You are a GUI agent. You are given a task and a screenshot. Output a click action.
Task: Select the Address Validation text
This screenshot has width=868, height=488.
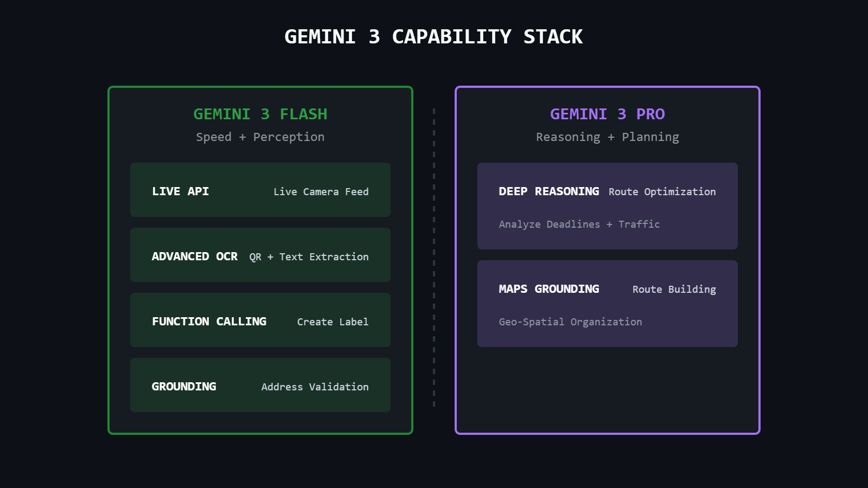point(315,387)
